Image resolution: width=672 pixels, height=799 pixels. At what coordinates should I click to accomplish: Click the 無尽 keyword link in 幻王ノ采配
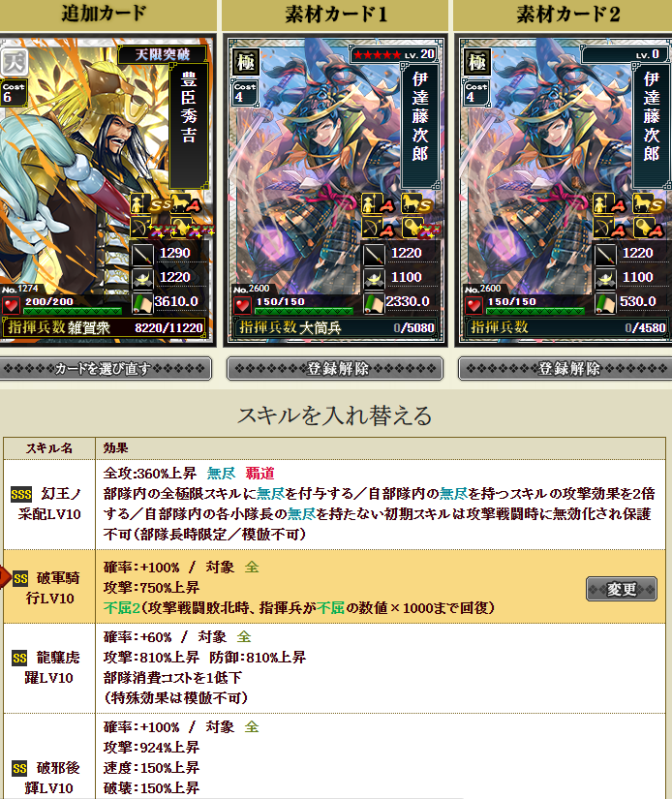tap(221, 474)
